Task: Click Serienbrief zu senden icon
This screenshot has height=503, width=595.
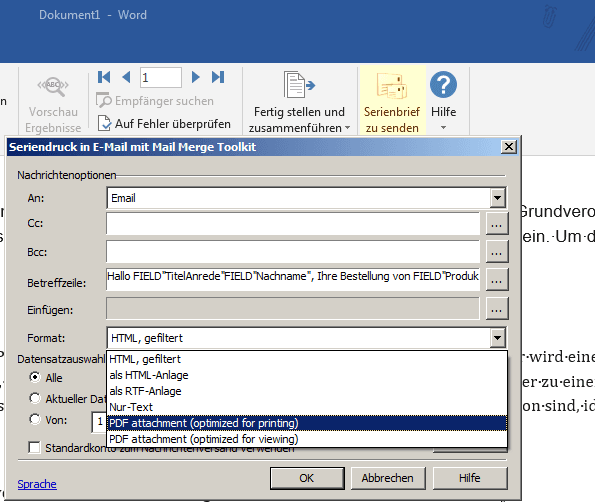Action: point(392,85)
